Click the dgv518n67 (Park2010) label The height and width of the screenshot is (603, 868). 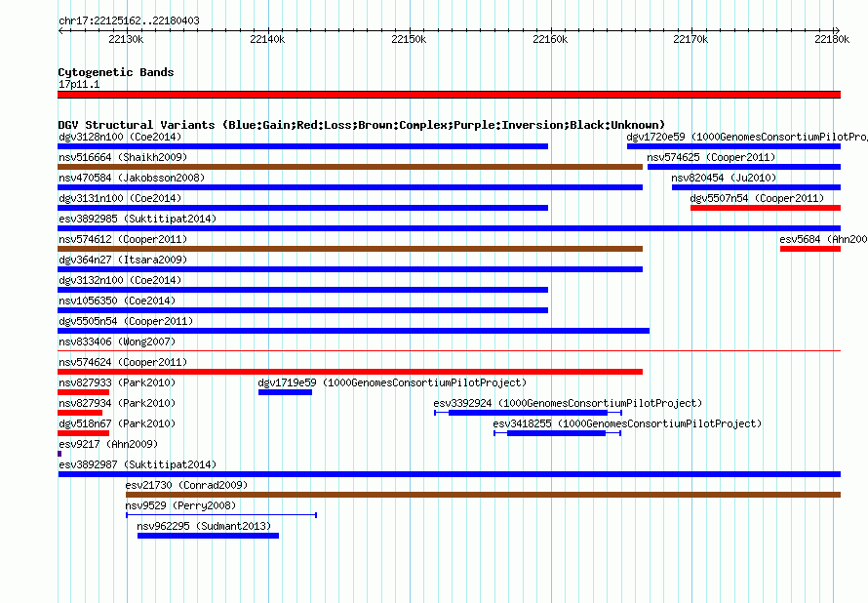point(117,423)
